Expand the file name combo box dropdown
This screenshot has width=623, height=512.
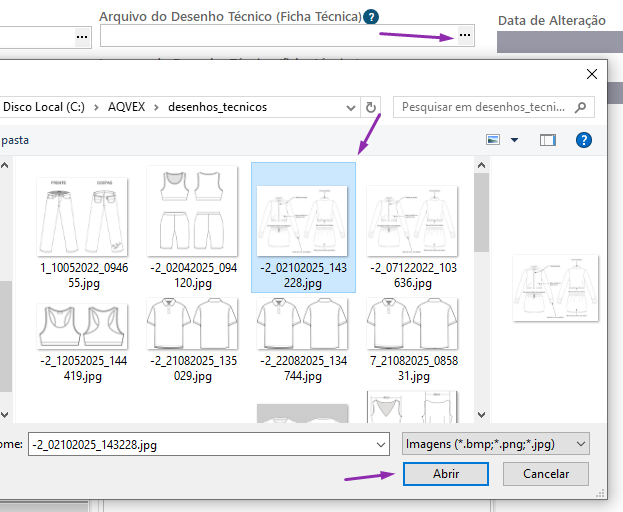point(380,444)
